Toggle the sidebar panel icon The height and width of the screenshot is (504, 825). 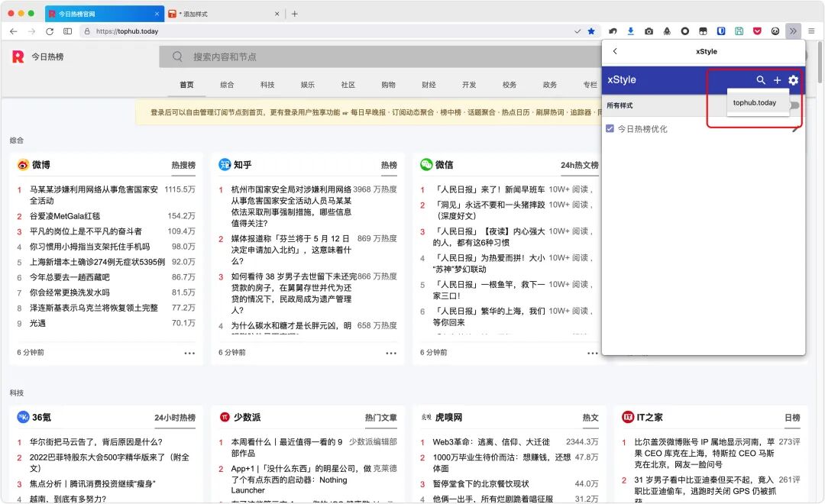click(67, 31)
